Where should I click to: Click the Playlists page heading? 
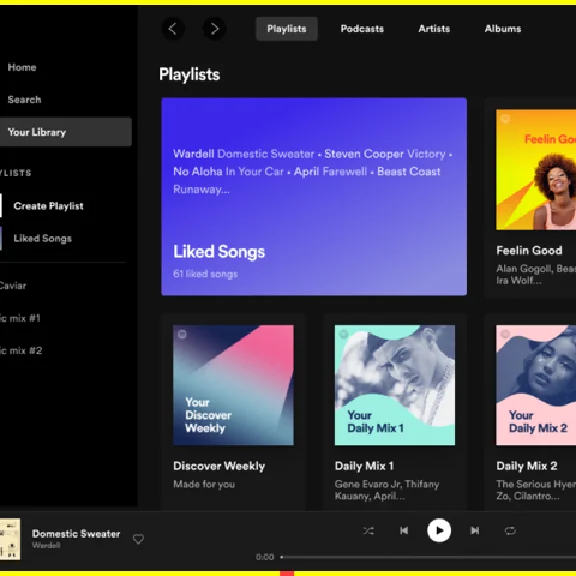[x=190, y=74]
